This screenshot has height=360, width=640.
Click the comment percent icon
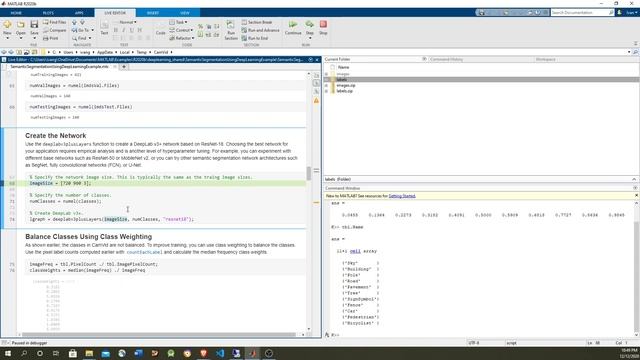(200, 27)
